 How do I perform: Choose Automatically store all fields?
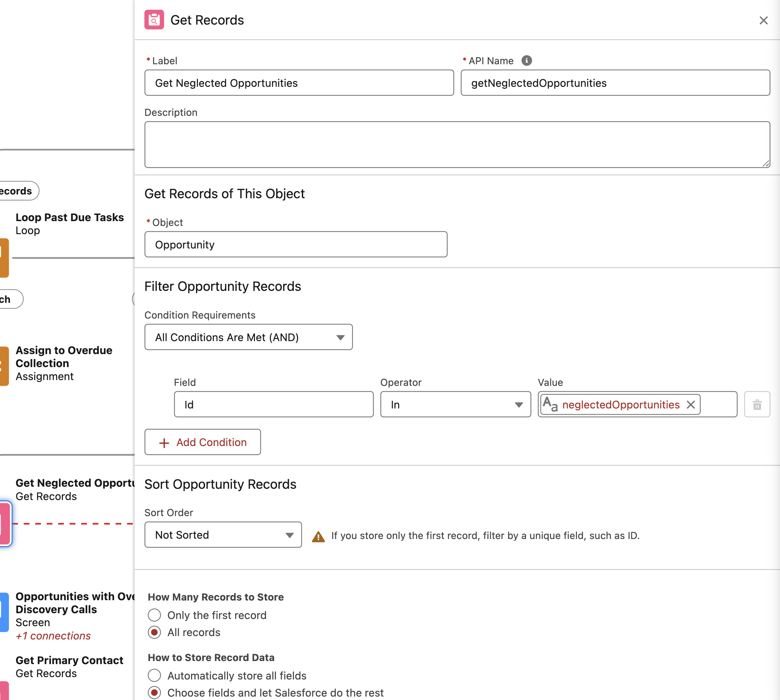154,675
